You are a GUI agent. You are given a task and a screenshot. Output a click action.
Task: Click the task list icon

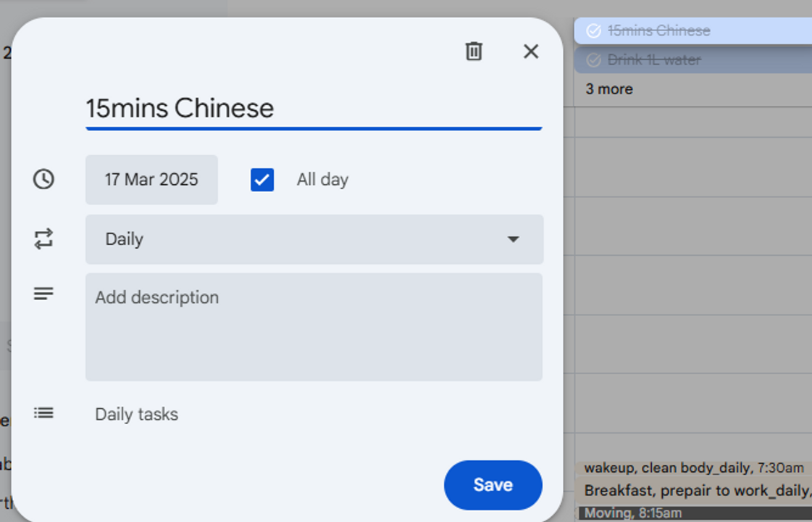click(44, 413)
